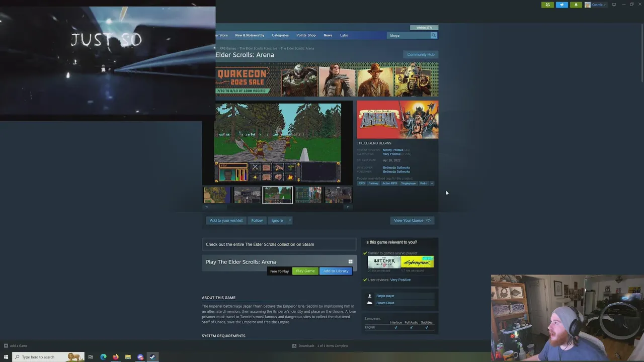Click the Cosmic profile avatar

[x=587, y=5]
